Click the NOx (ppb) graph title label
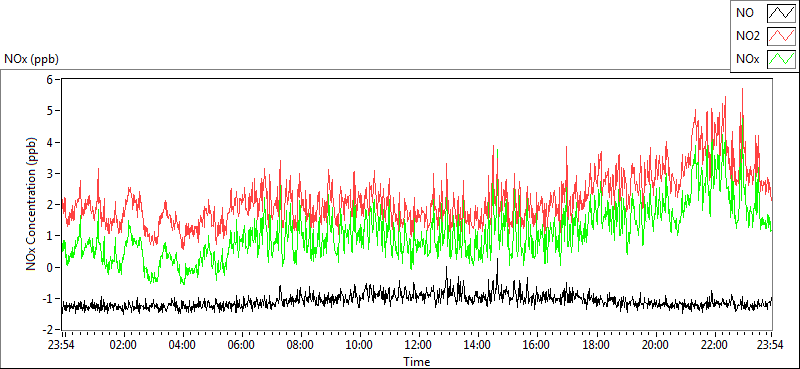Image resolution: width=800 pixels, height=369 pixels. point(32,59)
